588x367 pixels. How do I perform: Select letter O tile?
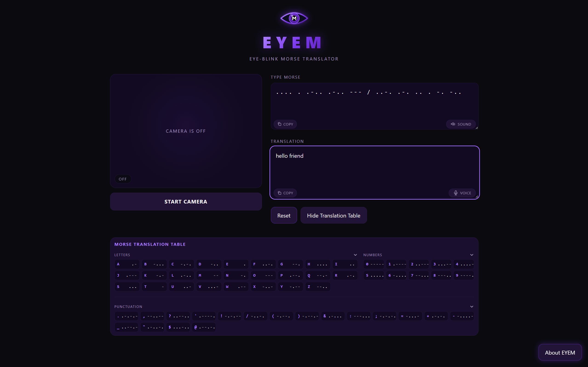click(263, 275)
